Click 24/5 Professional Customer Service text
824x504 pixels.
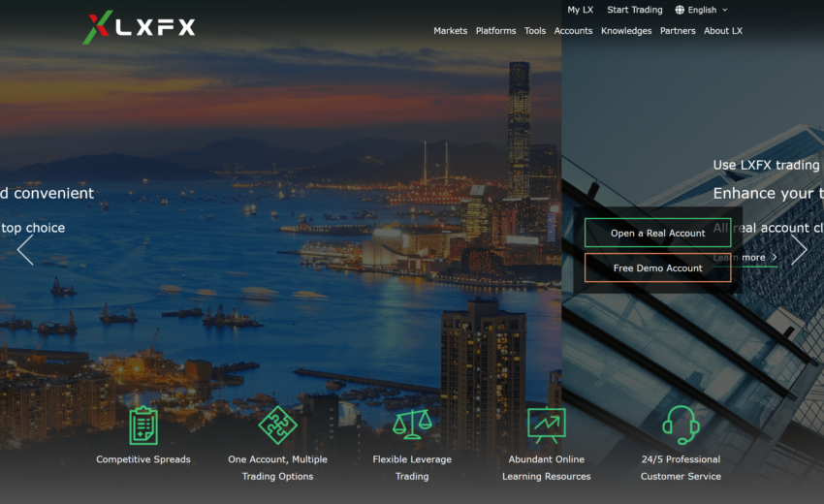click(681, 468)
